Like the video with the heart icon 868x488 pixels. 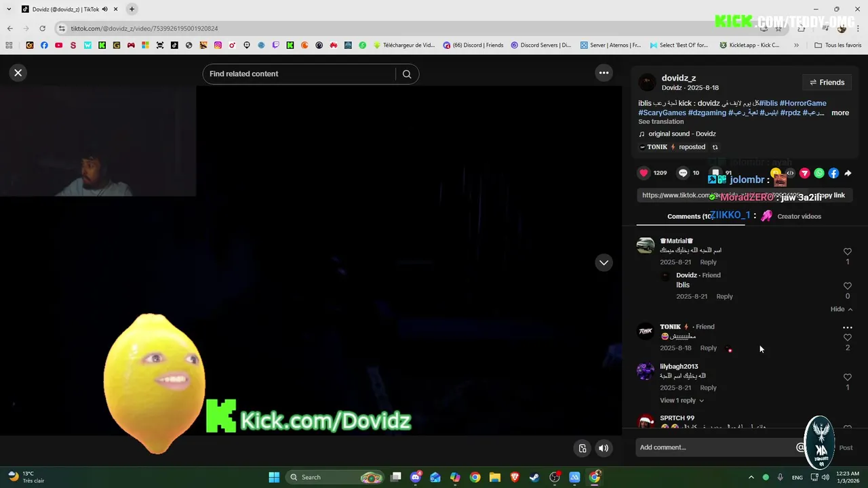tap(644, 173)
